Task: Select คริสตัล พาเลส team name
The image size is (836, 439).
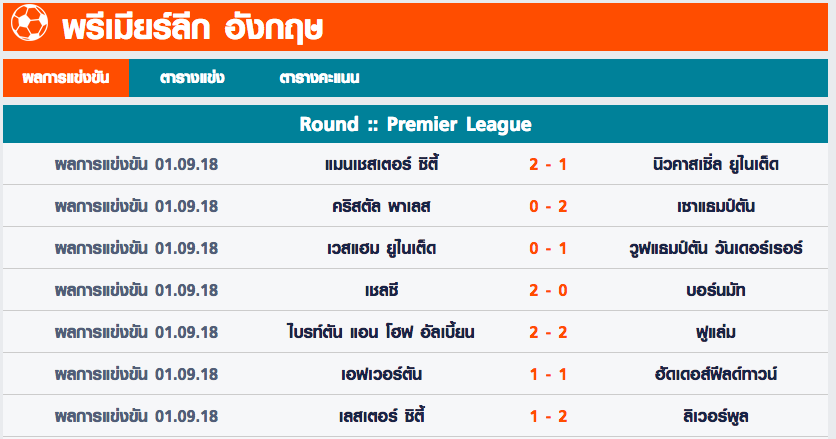Action: pos(382,206)
